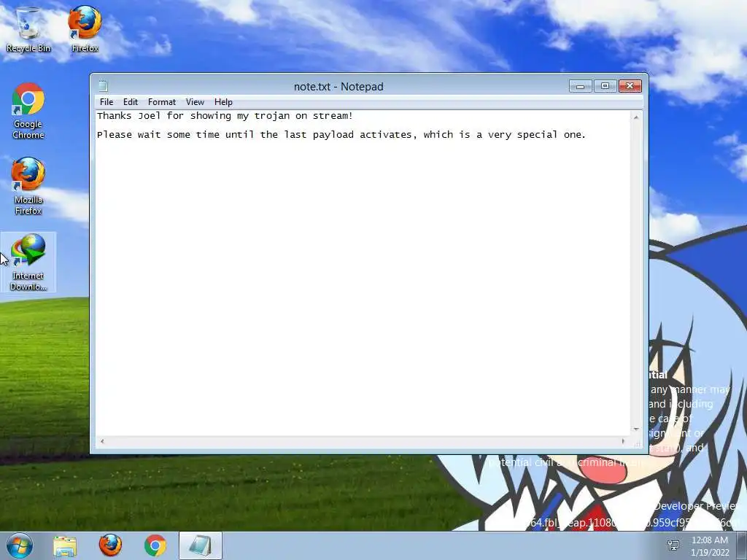The width and height of the screenshot is (747, 560).
Task: Open the File menu in Notepad
Action: (x=107, y=102)
